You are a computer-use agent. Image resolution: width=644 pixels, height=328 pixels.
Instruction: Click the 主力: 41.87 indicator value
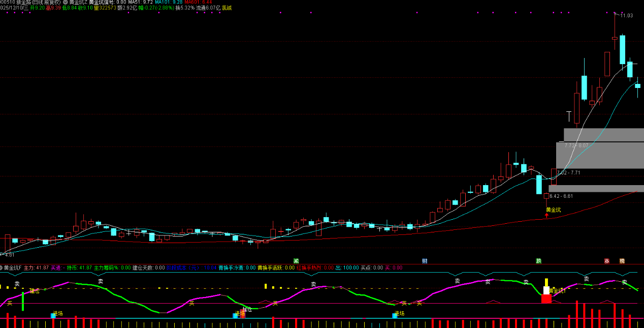point(36,267)
